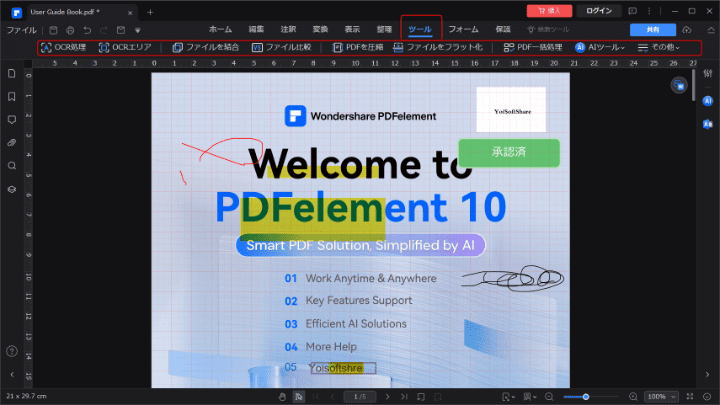Switch to the 編集 tab
The image size is (720, 405).
pyautogui.click(x=256, y=29)
